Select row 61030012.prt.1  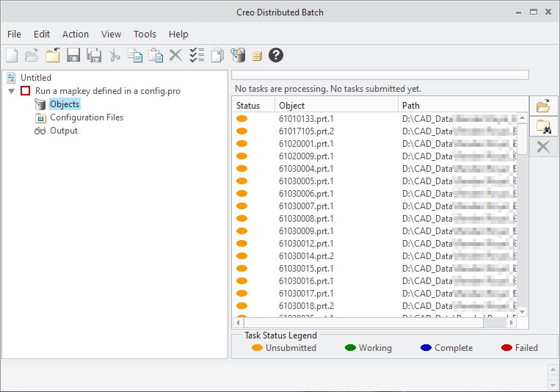(x=374, y=243)
